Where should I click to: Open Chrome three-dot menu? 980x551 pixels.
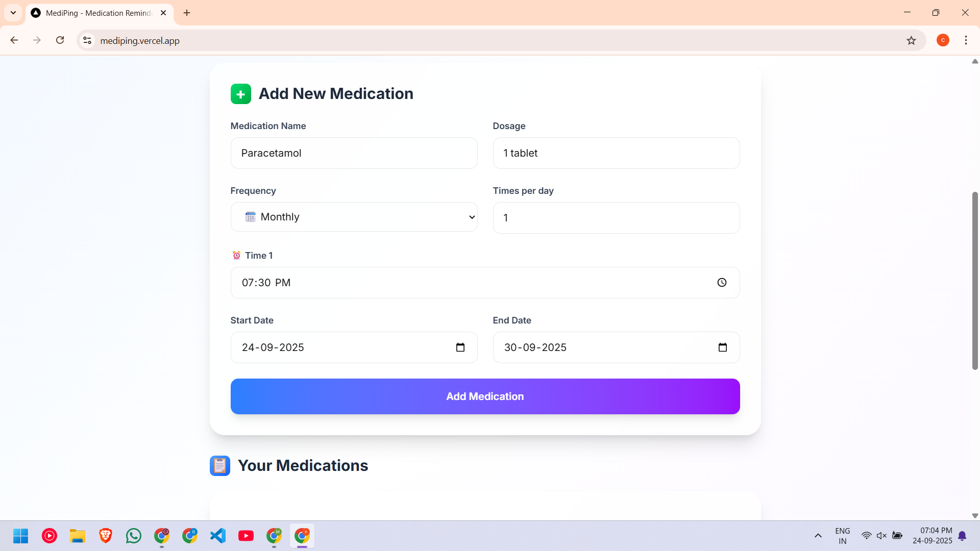click(966, 40)
